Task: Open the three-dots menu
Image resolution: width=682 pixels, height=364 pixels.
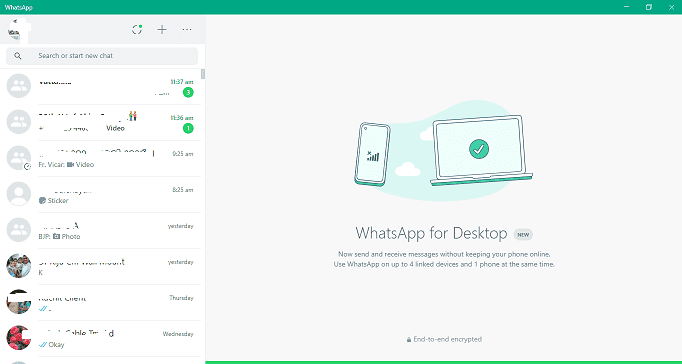Action: 187,30
